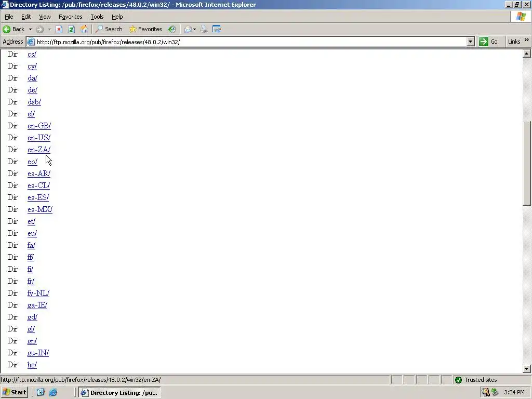This screenshot has width=532, height=399.
Task: Open the Tools menu
Action: point(97,17)
